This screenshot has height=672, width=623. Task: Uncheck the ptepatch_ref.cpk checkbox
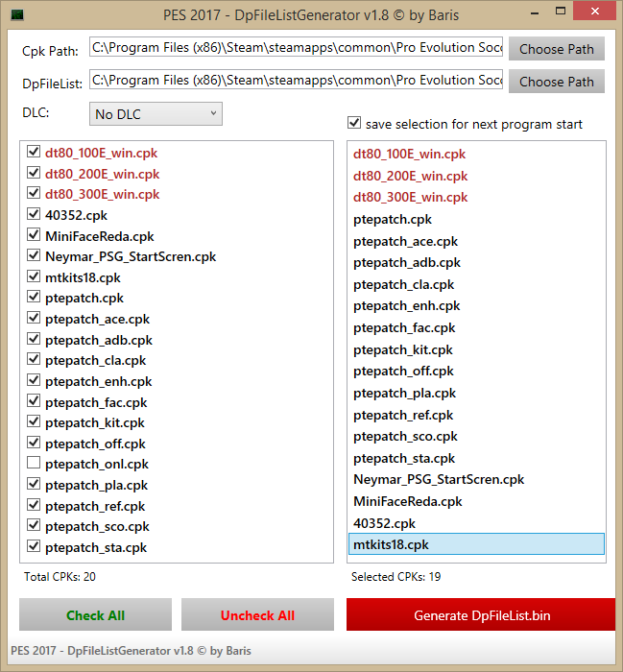click(x=34, y=505)
